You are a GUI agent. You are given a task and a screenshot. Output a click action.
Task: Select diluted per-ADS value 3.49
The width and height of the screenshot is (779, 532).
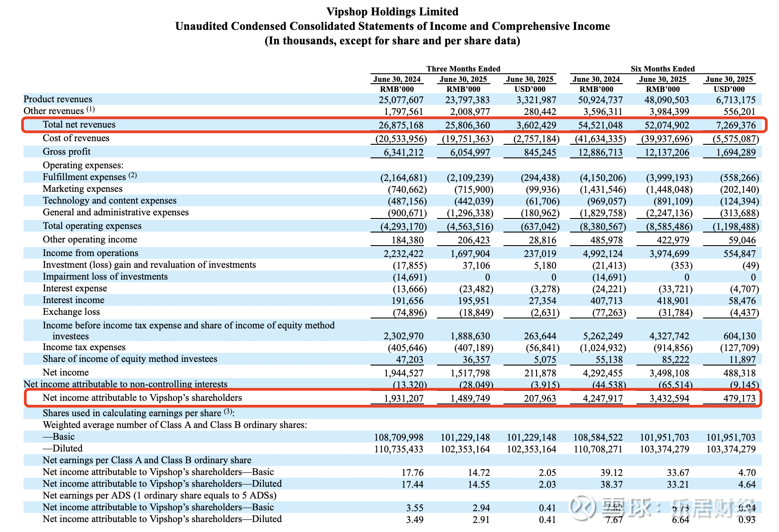[x=415, y=520]
